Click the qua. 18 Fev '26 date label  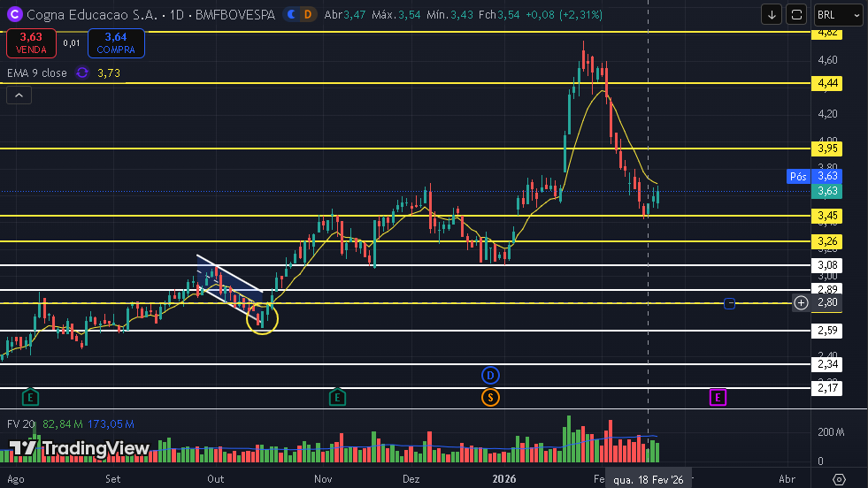tap(649, 479)
